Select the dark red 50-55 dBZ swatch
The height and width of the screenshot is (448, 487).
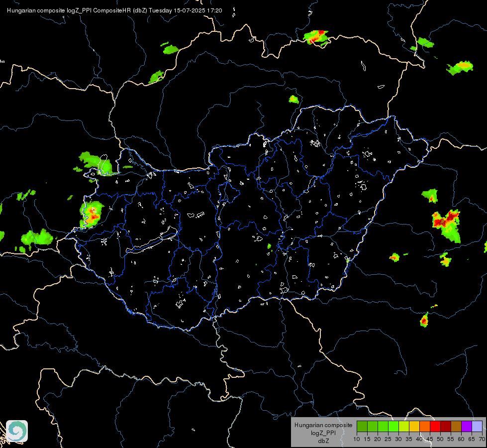[446, 427]
